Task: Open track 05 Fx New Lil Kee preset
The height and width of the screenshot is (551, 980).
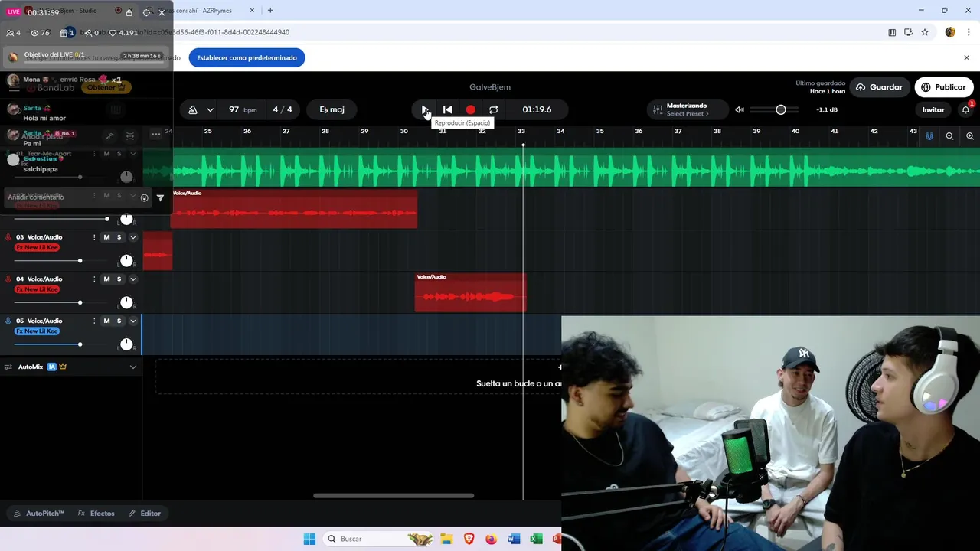Action: [37, 331]
